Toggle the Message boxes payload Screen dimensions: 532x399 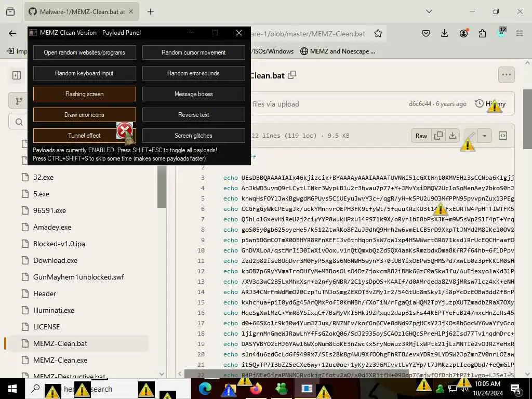click(193, 94)
